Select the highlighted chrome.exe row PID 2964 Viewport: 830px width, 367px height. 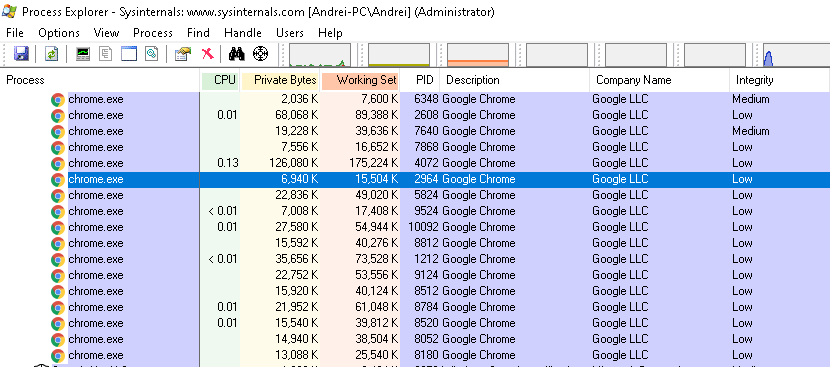coord(415,179)
